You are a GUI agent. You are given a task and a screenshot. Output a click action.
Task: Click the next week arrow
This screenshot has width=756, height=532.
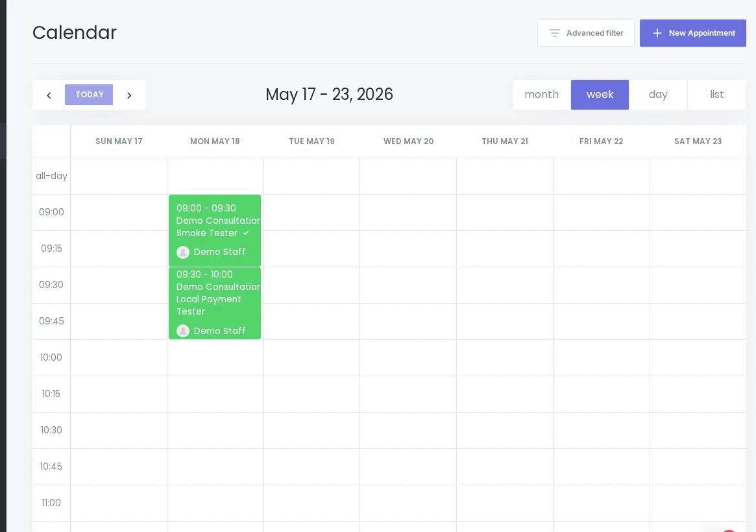point(128,95)
